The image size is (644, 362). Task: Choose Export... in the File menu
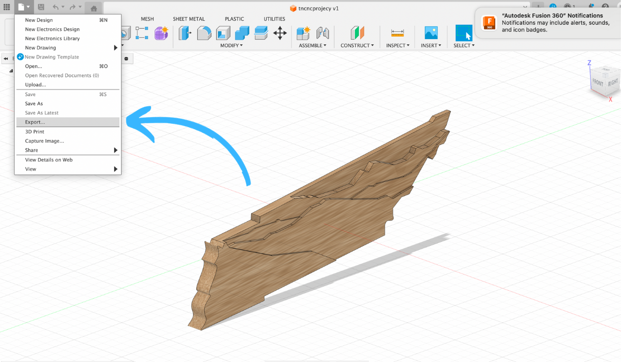(x=68, y=122)
